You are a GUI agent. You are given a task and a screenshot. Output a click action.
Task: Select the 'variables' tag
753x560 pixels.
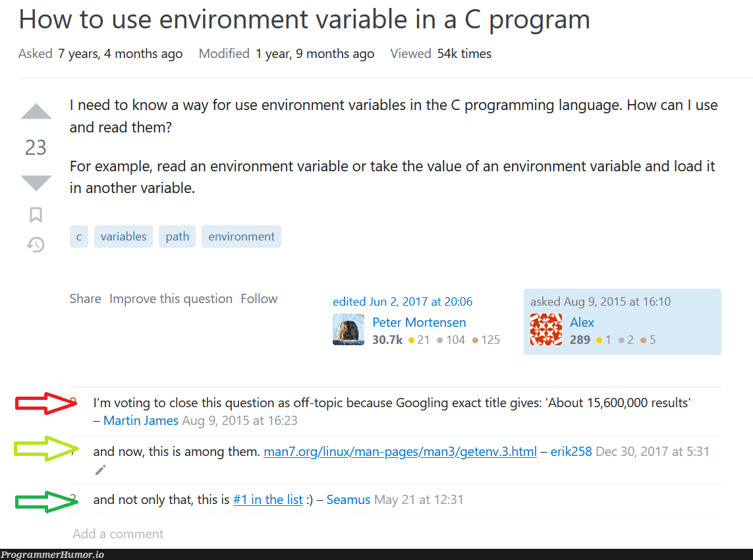tap(123, 236)
